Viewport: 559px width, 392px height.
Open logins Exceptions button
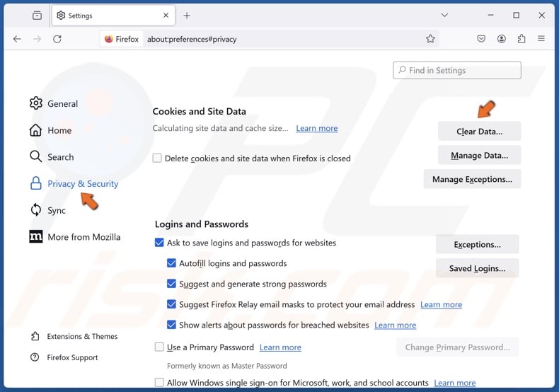point(477,244)
